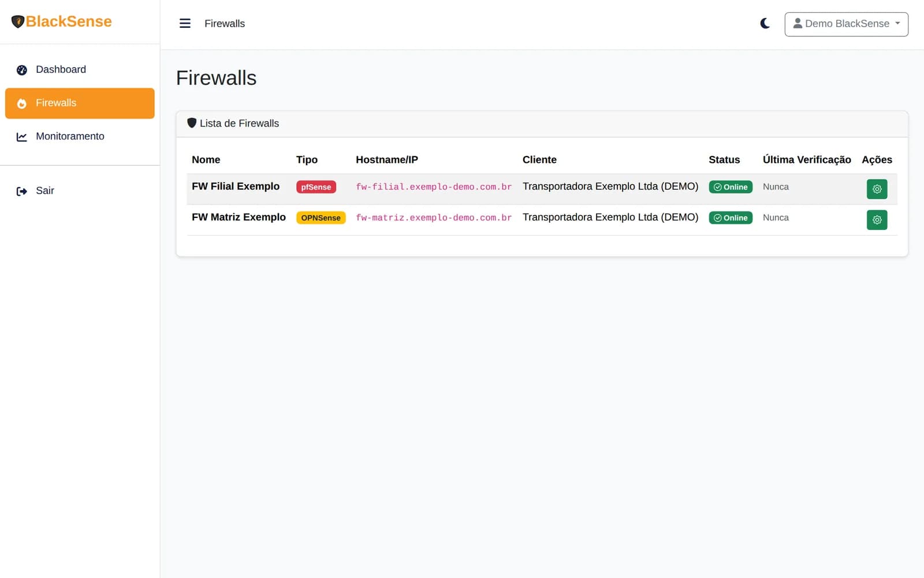Click Nunca in the FW Filial row

point(776,187)
